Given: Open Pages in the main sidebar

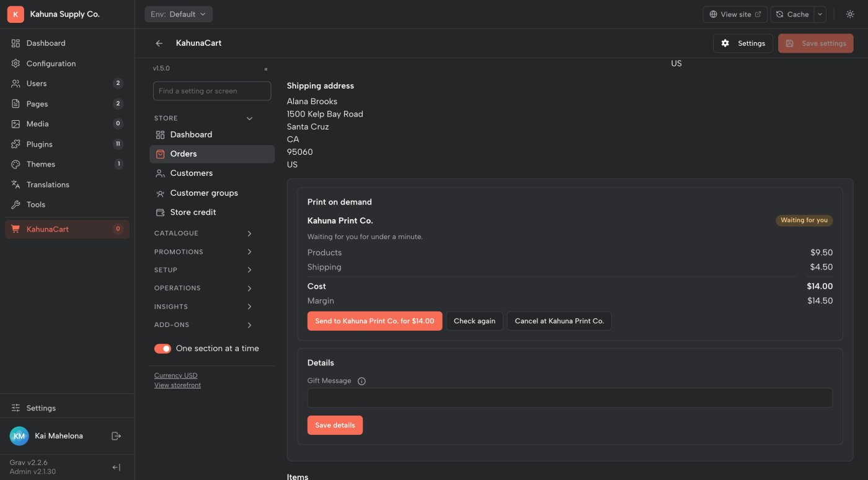Looking at the screenshot, I should tap(67, 103).
